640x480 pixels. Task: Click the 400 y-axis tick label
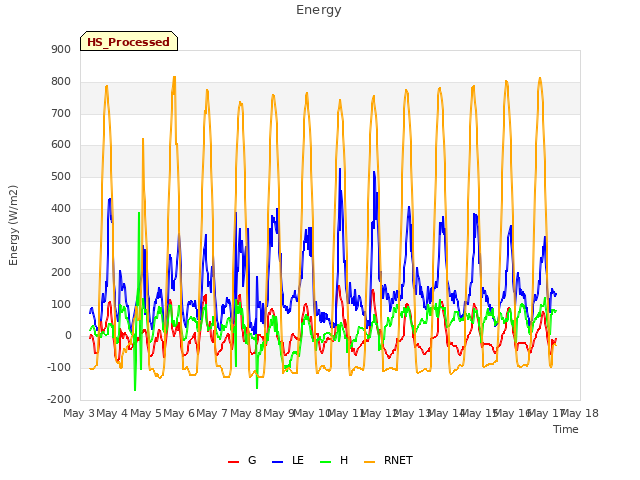[61, 209]
